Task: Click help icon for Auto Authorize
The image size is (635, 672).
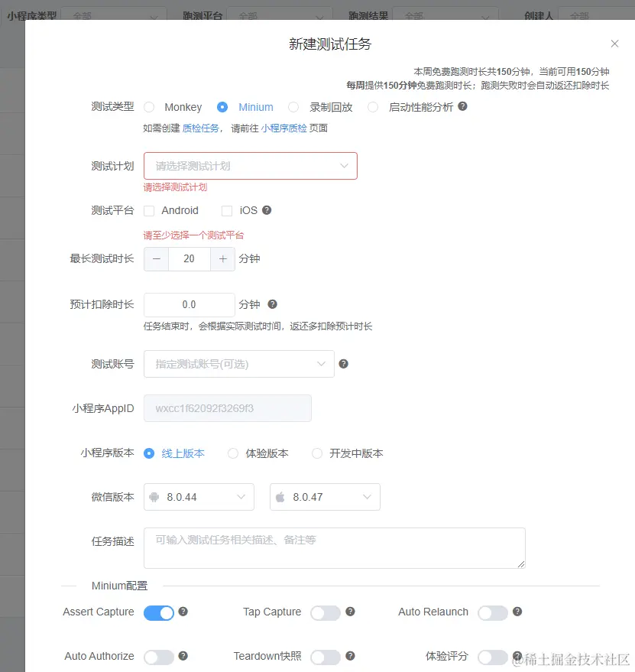Action: 183,656
